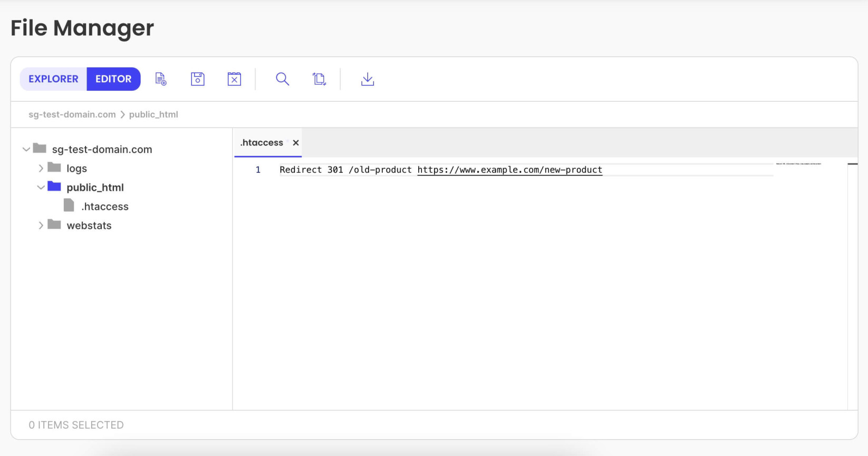Expand the logs folder chevron
868x456 pixels.
point(41,168)
